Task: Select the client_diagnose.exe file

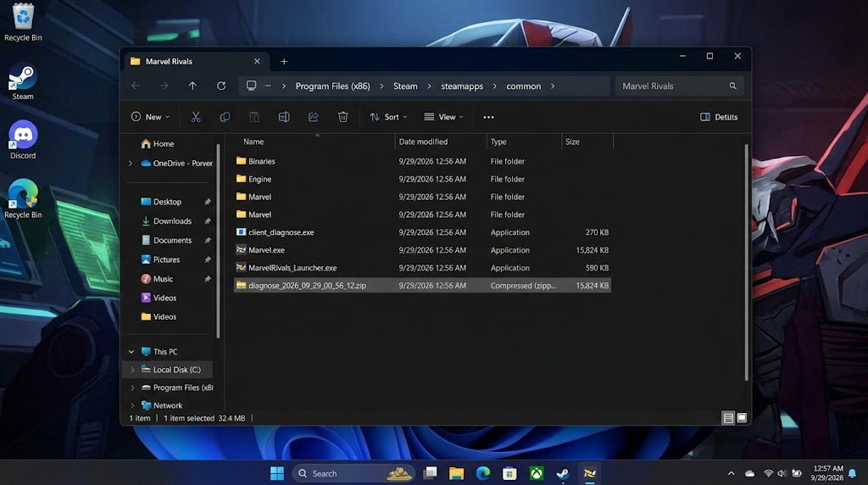Action: click(x=422, y=232)
